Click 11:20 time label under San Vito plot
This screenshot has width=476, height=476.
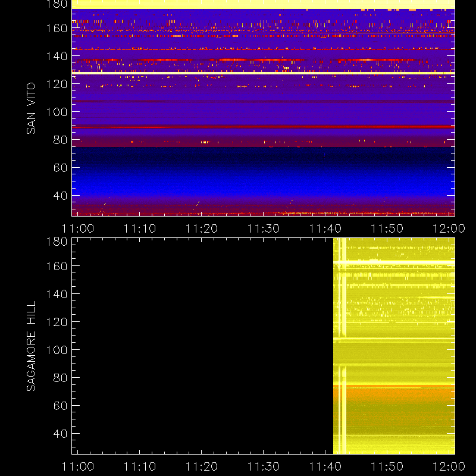pos(202,228)
